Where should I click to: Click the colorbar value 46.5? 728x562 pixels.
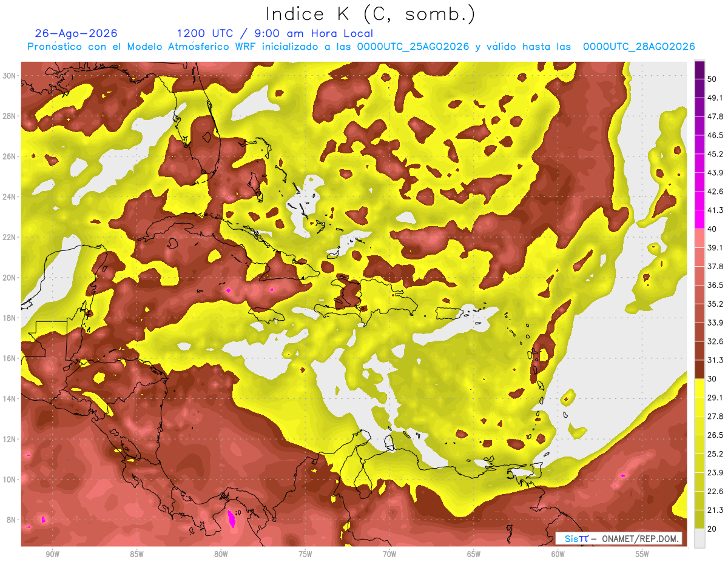(x=715, y=135)
